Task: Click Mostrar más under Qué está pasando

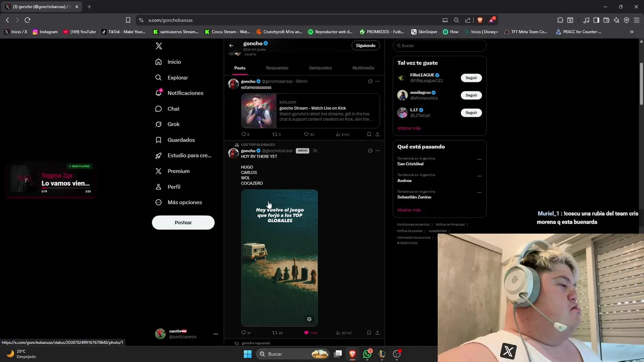Action: pyautogui.click(x=409, y=210)
